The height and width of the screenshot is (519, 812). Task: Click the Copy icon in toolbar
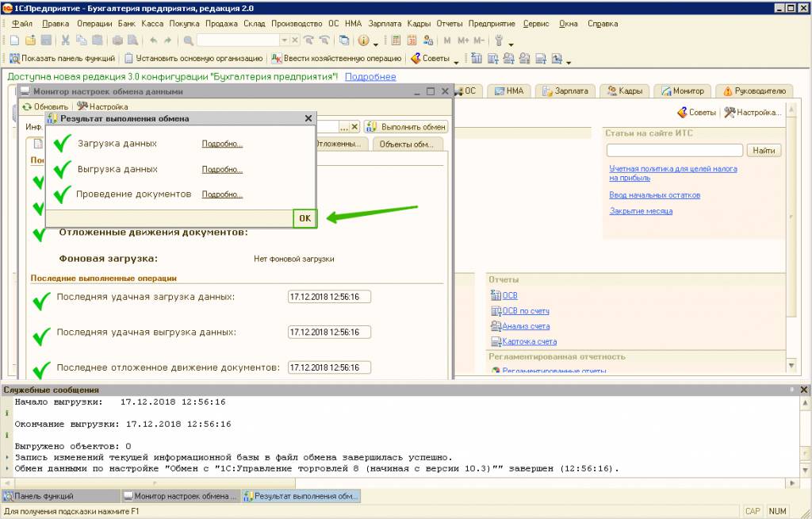click(82, 40)
